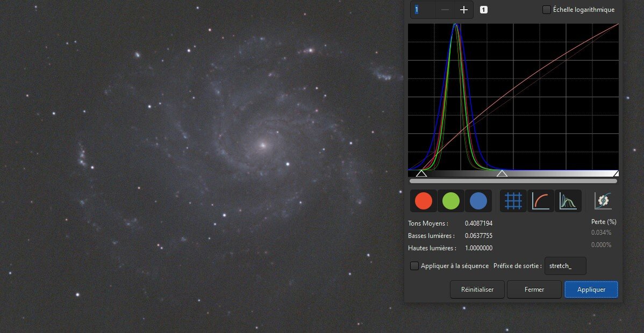Click the horizontal histogram scrollbar
644x333 pixels.
click(513, 180)
